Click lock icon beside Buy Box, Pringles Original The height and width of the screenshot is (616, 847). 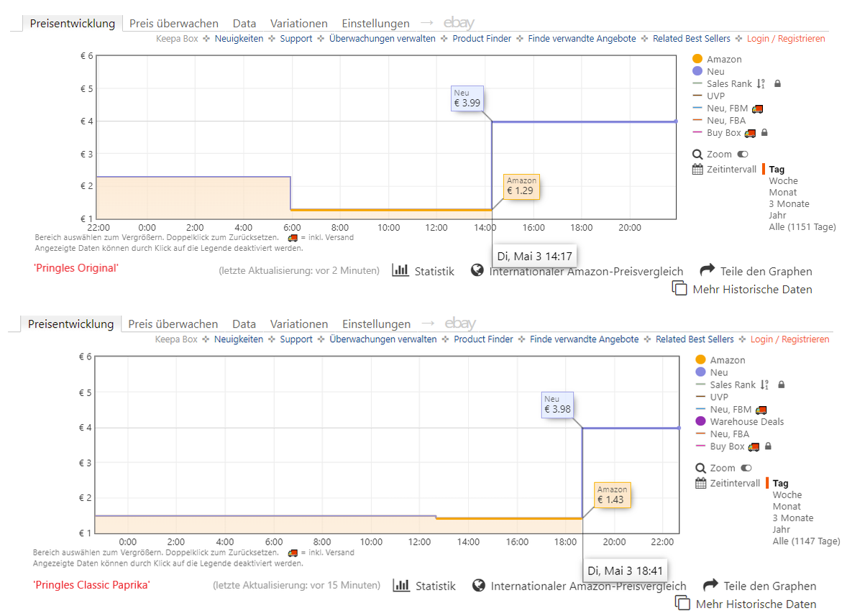[x=764, y=132]
